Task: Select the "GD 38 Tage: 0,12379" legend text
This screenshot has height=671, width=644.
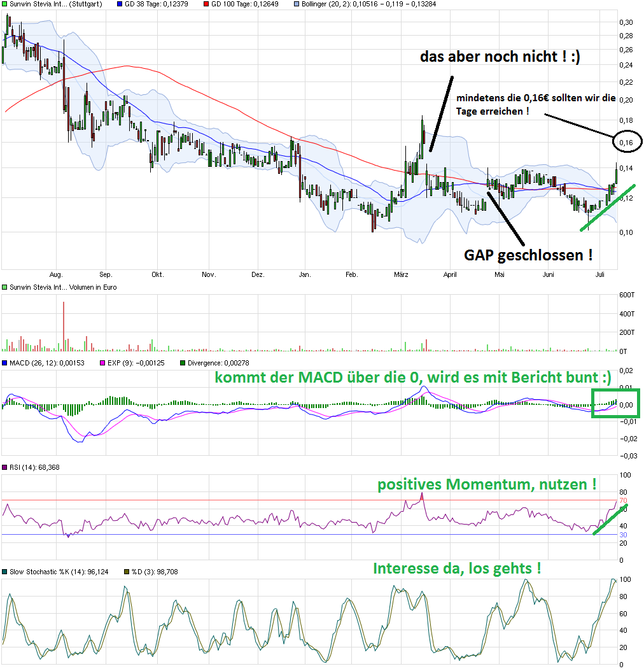Action: 156,4
